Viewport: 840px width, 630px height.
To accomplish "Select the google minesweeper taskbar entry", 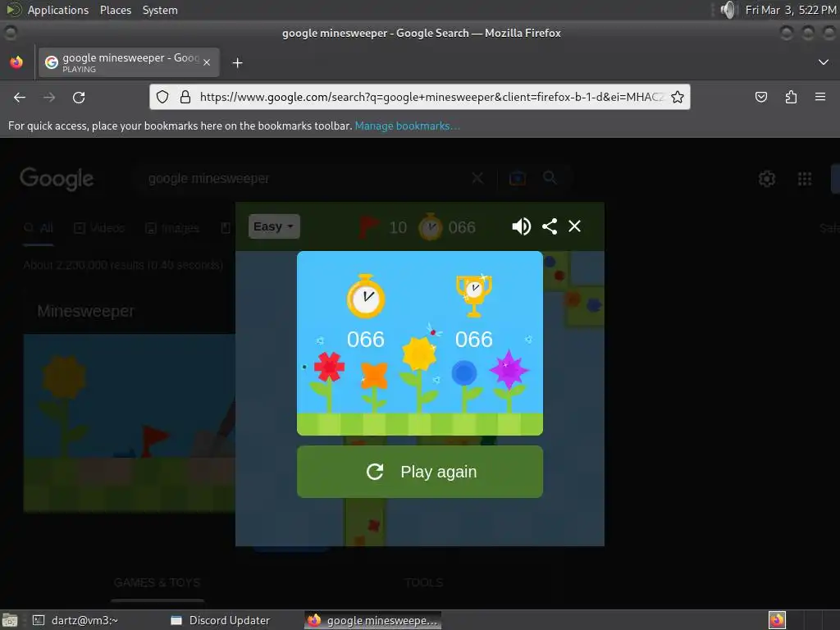I will 373,620.
